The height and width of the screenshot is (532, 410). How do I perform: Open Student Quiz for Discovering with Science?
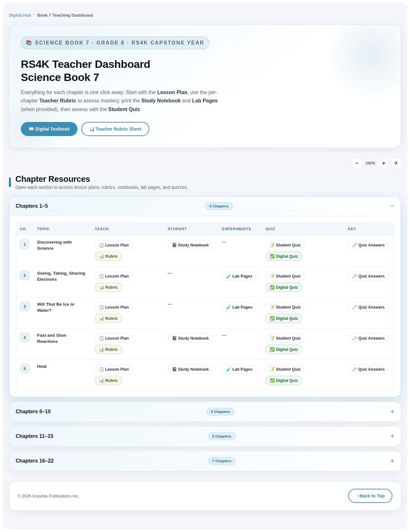point(285,245)
